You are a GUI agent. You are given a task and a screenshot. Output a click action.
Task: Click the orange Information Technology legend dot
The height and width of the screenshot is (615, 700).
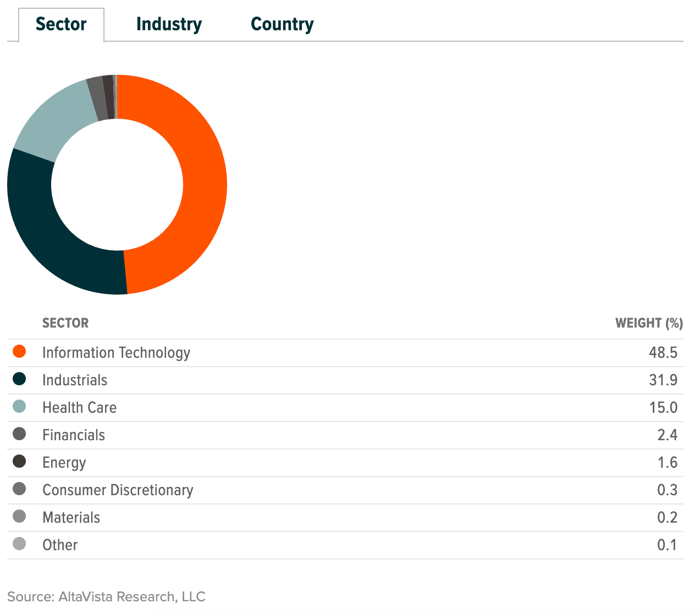(19, 352)
